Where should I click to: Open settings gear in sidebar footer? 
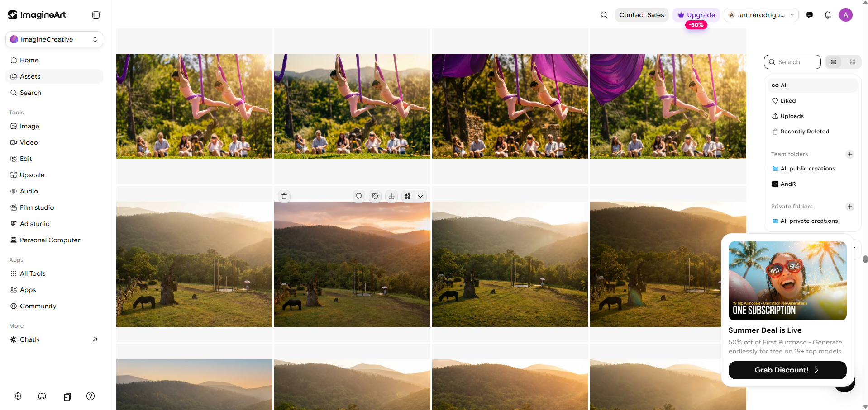(18, 396)
